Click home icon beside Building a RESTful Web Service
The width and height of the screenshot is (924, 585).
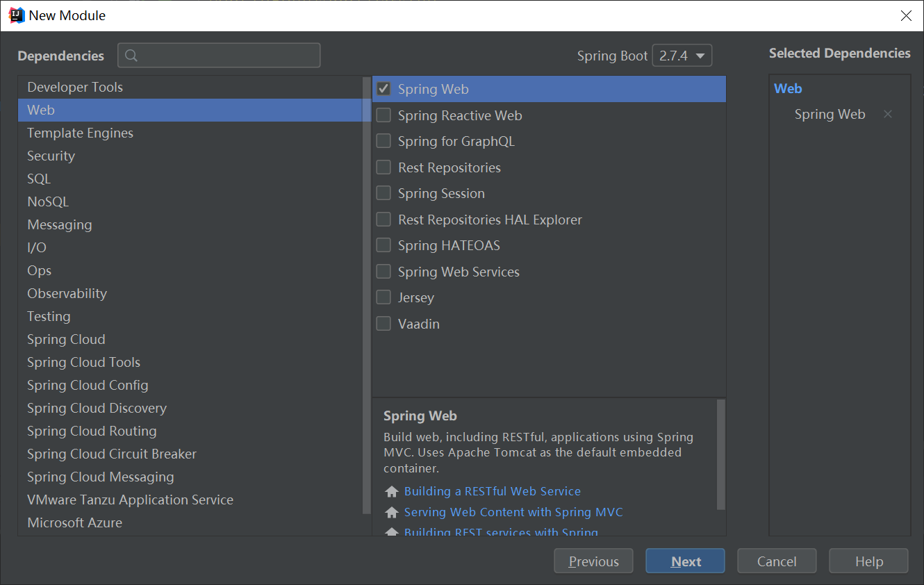(392, 492)
